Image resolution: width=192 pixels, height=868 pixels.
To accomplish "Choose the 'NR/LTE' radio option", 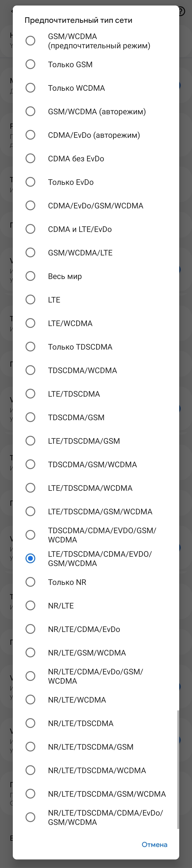I will pos(30,606).
